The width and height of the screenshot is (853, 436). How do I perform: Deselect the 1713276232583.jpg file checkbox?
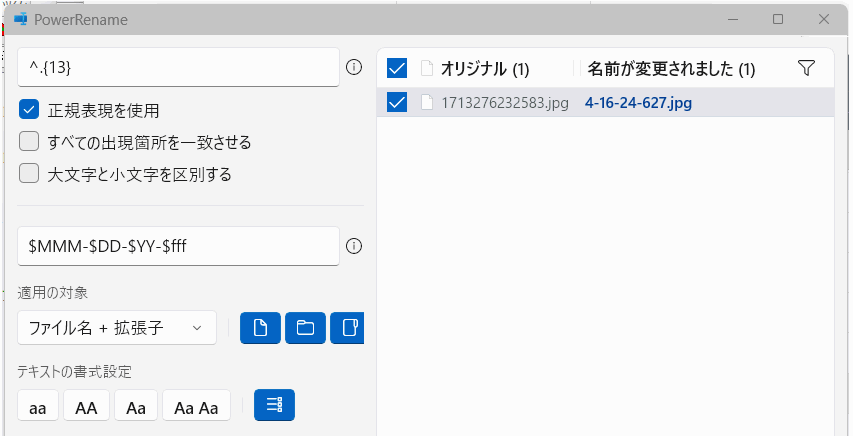(x=397, y=102)
